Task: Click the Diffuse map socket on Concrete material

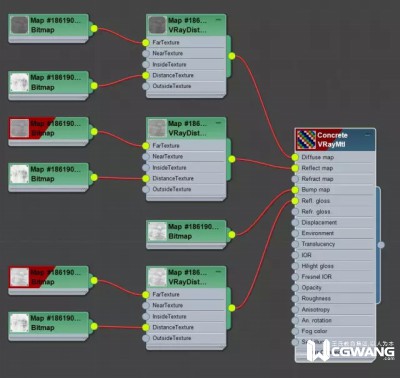Action: click(x=295, y=157)
